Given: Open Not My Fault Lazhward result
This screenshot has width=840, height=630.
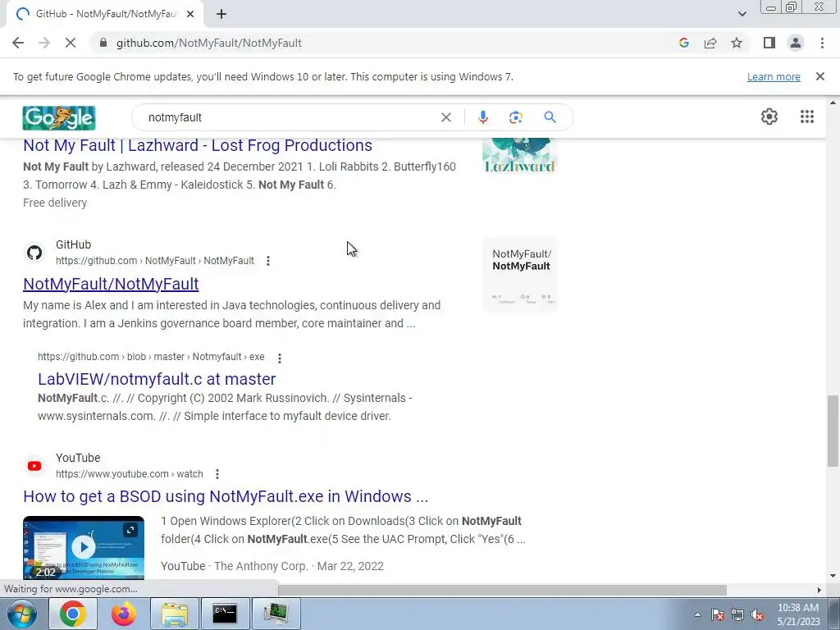Looking at the screenshot, I should click(198, 145).
